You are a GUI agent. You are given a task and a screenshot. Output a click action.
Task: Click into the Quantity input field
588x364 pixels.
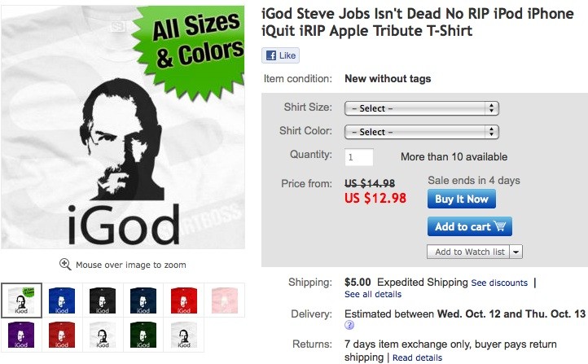tap(359, 156)
